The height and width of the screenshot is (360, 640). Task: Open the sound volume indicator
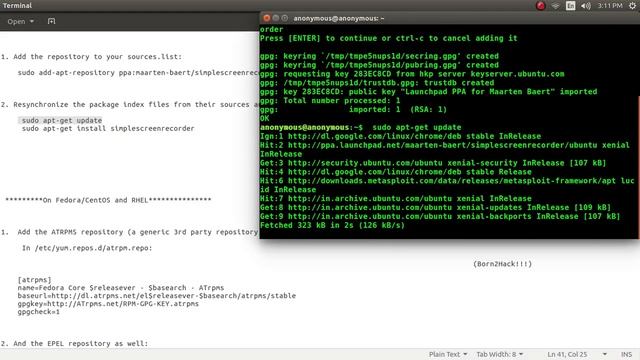[x=586, y=6]
